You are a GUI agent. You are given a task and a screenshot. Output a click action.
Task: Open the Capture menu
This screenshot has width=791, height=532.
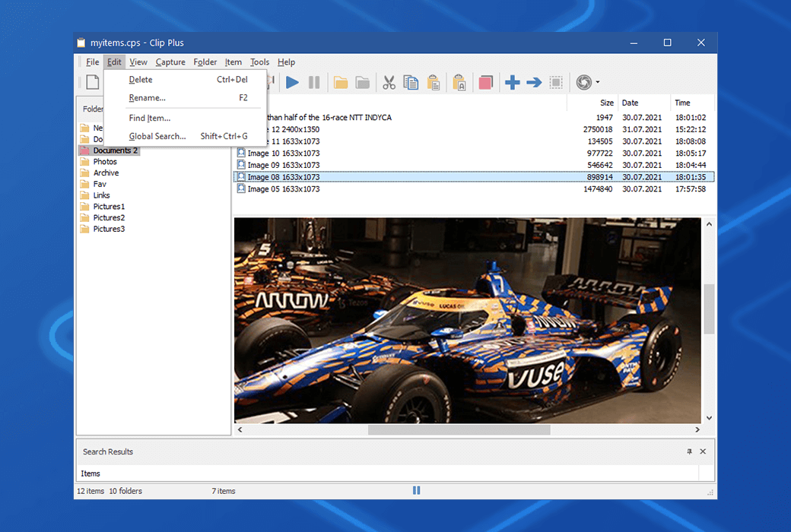tap(170, 62)
